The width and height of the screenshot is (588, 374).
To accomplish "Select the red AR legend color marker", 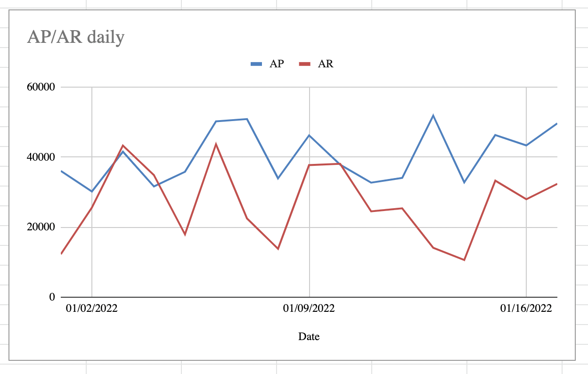I will pyautogui.click(x=305, y=65).
